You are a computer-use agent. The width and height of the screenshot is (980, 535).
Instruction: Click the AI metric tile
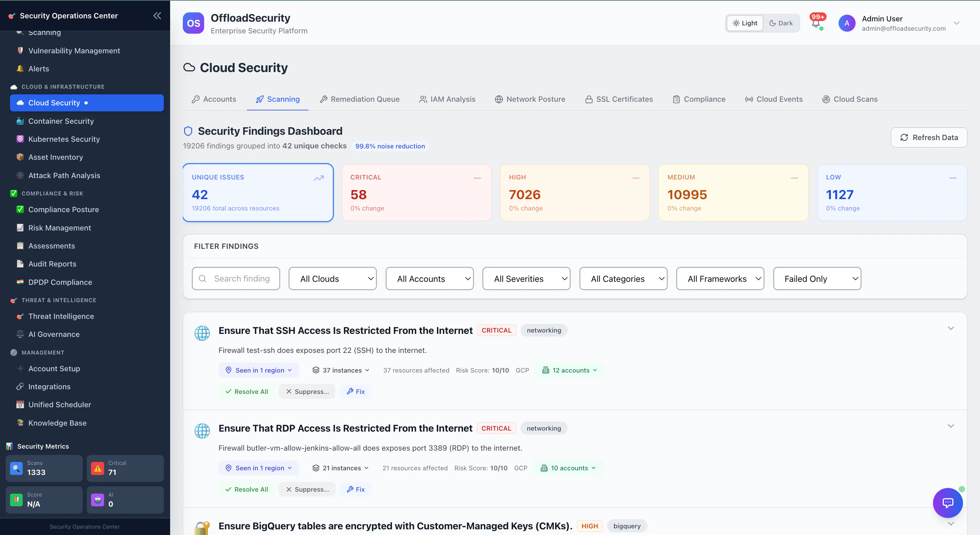click(125, 500)
